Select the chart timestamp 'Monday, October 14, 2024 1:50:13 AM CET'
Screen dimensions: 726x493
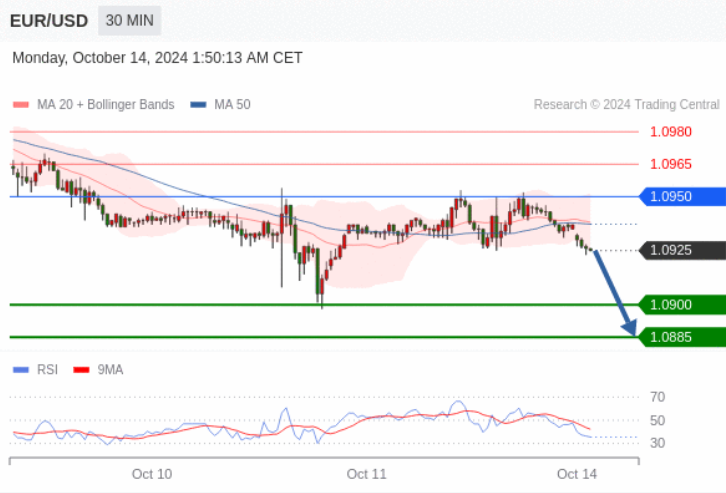[x=157, y=58]
